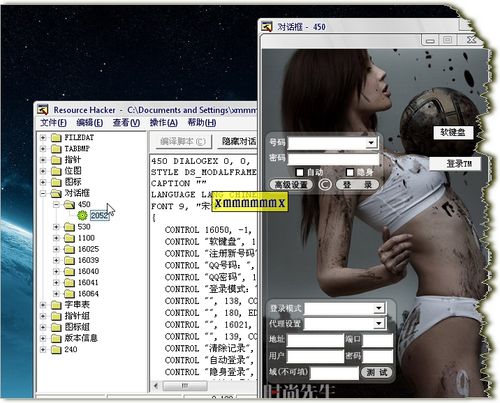Click the 高级设置 button

coord(291,185)
